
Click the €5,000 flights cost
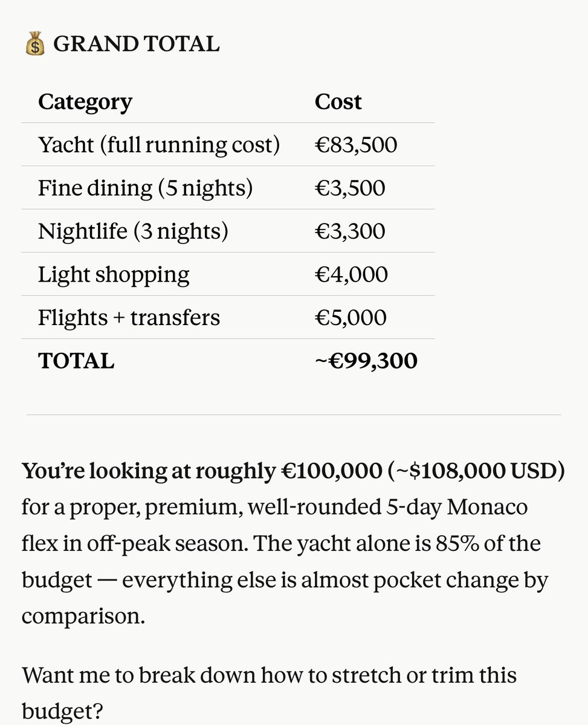click(350, 318)
